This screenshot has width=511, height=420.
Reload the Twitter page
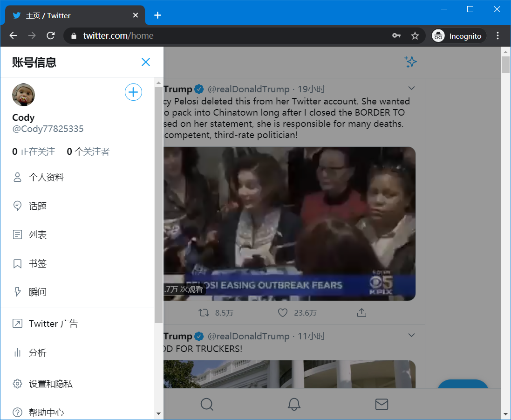(x=50, y=35)
